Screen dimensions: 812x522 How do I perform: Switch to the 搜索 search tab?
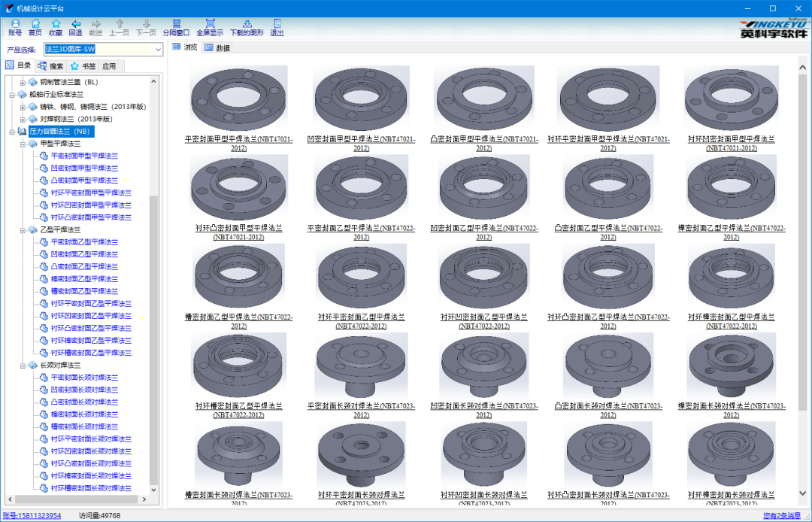tap(51, 66)
